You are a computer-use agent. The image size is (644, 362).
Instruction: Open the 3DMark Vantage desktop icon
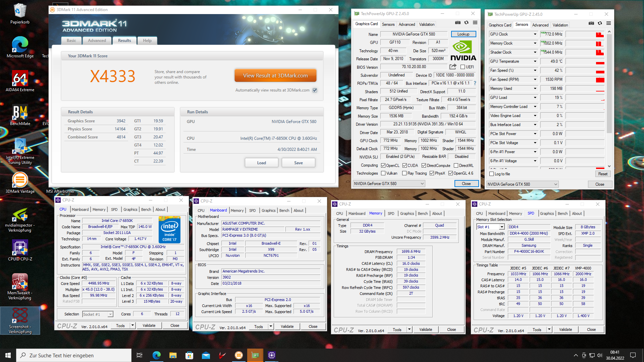click(20, 183)
